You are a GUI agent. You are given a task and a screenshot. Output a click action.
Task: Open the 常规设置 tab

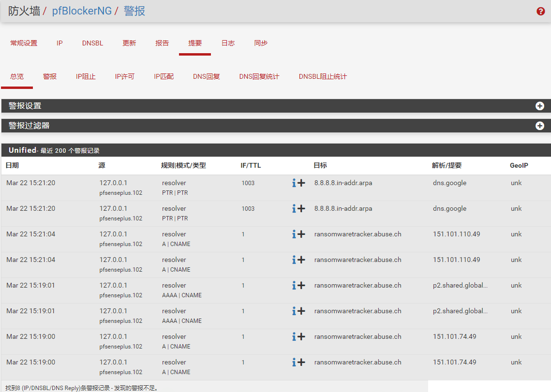click(x=24, y=43)
